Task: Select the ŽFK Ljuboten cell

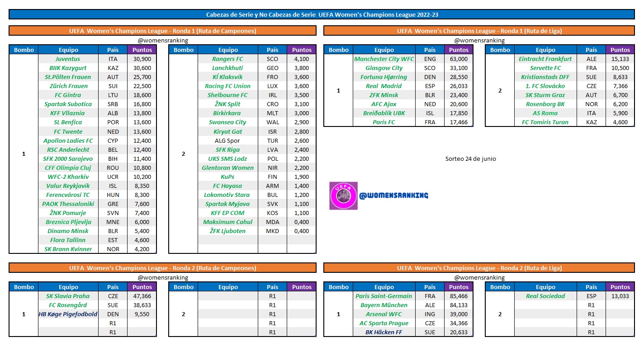Action: tap(228, 231)
